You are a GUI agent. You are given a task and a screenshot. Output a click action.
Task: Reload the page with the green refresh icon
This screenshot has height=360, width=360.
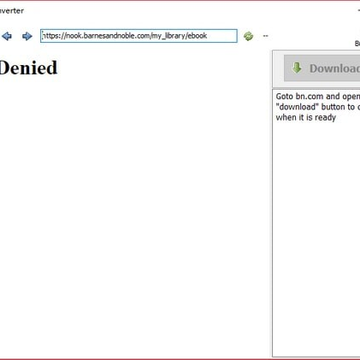tap(248, 36)
